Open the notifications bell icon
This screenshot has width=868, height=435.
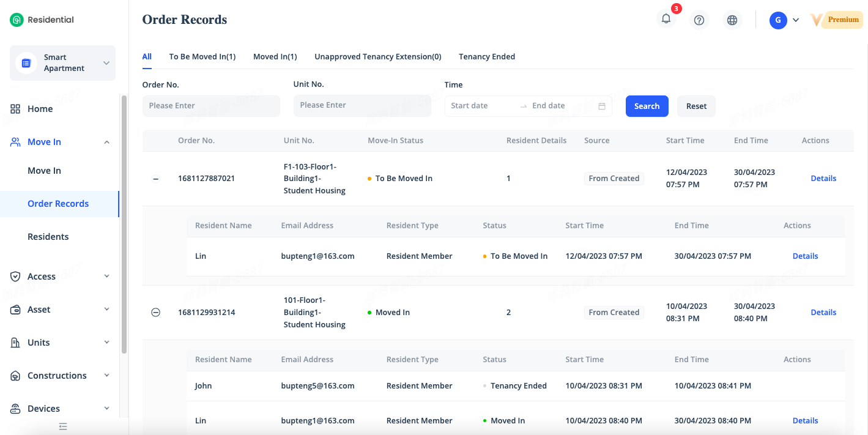(666, 19)
